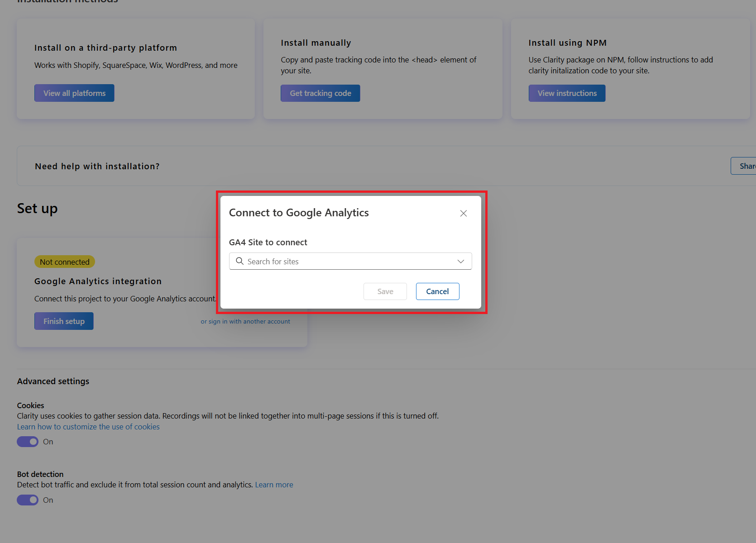View instructions for NPM installation
Image resolution: width=756 pixels, height=543 pixels.
[x=567, y=93]
